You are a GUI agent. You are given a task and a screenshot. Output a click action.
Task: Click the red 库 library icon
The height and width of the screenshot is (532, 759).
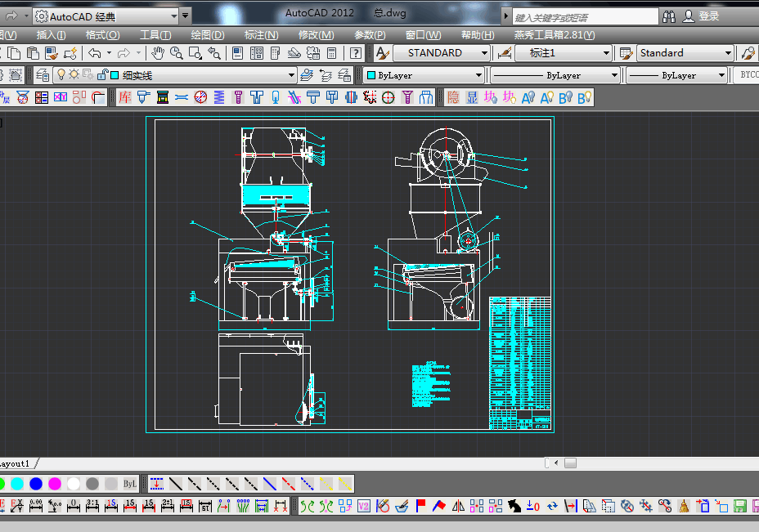pyautogui.click(x=124, y=98)
